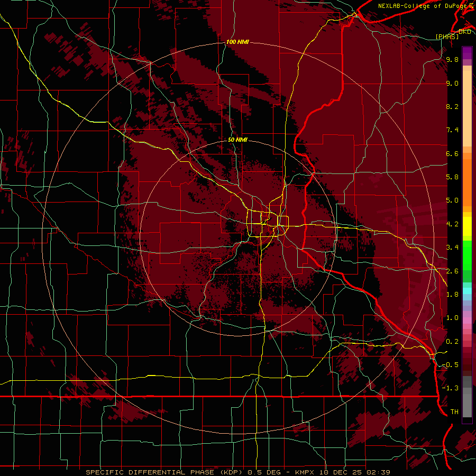
Task: Pick the bright green color bar segment
Action: [467, 256]
